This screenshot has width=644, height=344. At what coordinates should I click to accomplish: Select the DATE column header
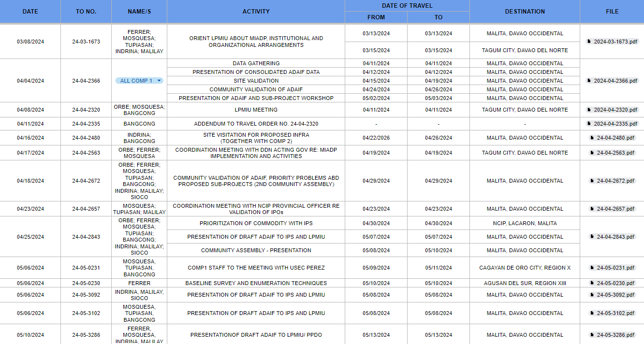[x=30, y=11]
